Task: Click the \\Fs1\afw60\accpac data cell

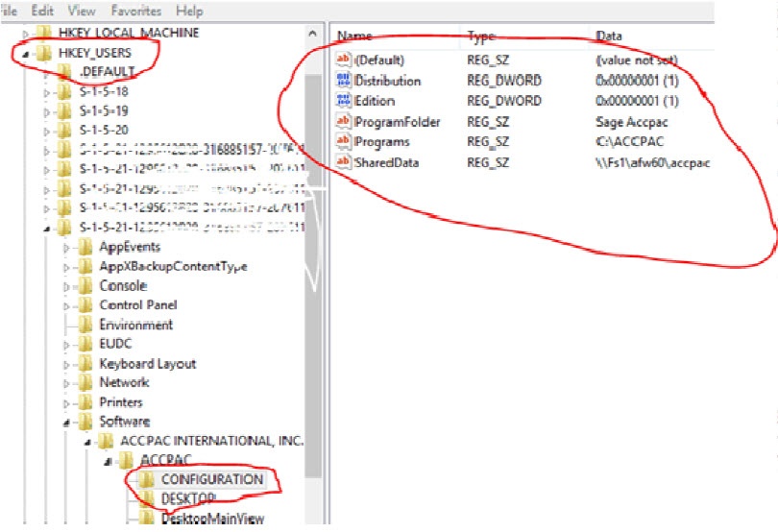Action: 652,163
